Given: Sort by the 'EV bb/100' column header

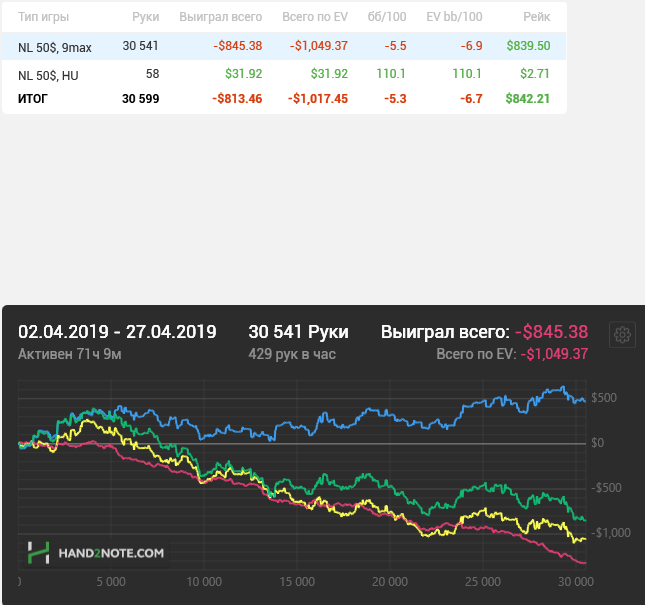Looking at the screenshot, I should (x=454, y=17).
